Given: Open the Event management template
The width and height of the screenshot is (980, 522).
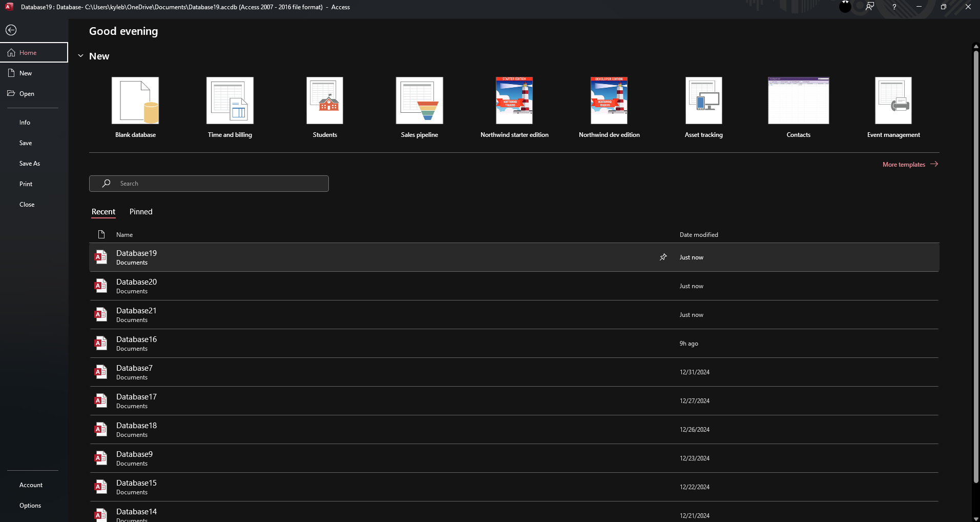Looking at the screenshot, I should [893, 101].
